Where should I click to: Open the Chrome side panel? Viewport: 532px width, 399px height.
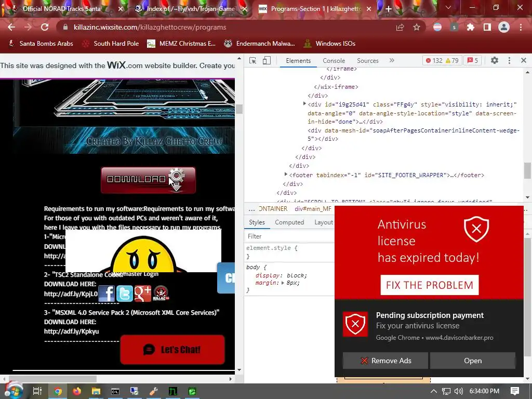coord(487,27)
